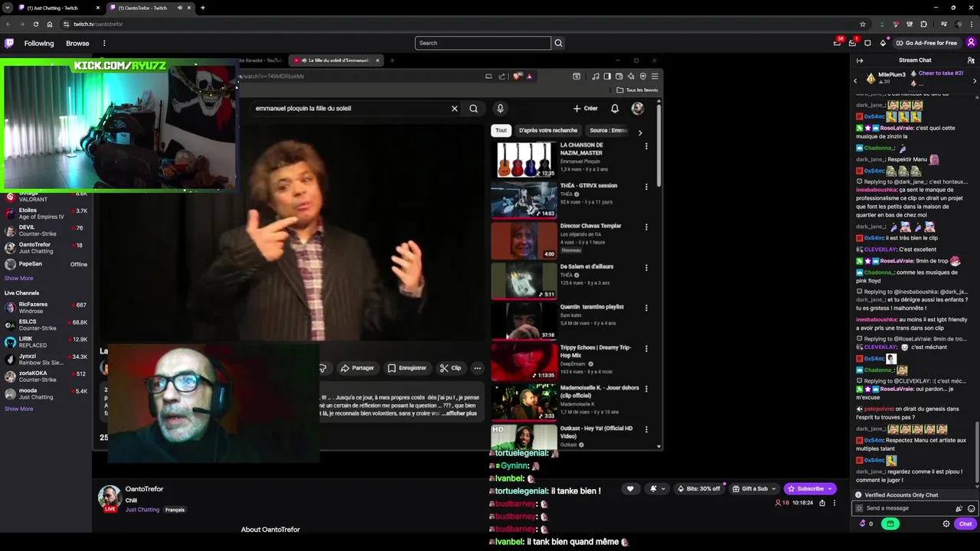Expand the Gift a Sub dropdown
This screenshot has height=551, width=980.
(773, 488)
